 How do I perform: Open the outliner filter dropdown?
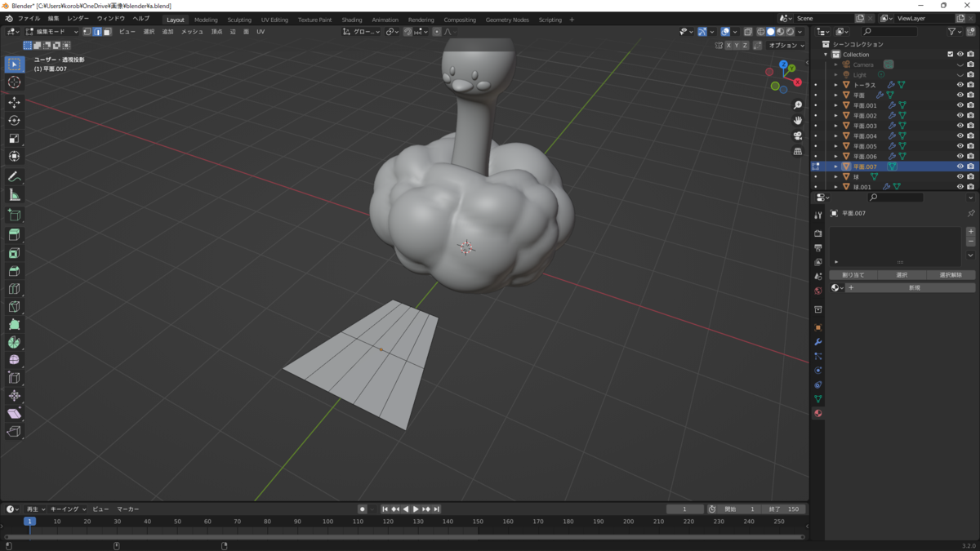955,32
